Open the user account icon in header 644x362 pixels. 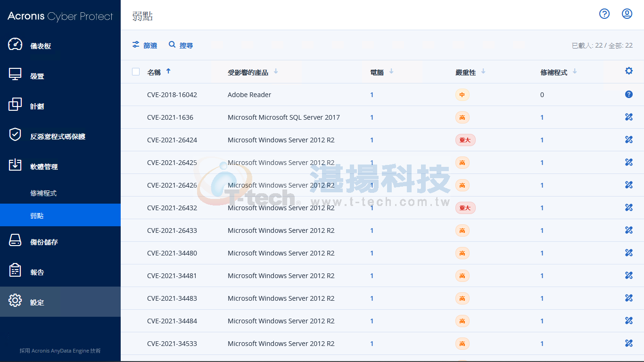coord(627,14)
